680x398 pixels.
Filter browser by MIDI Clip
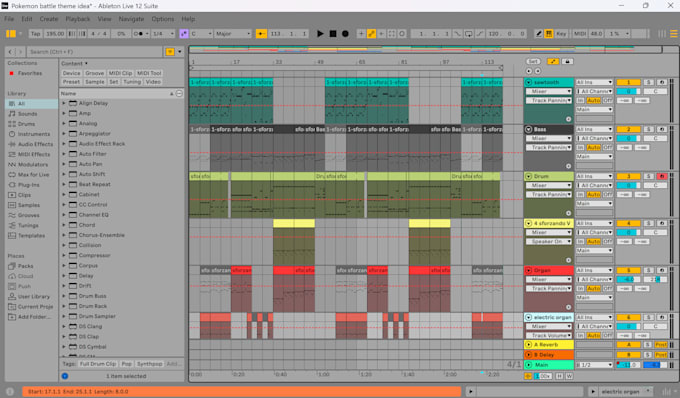click(120, 73)
